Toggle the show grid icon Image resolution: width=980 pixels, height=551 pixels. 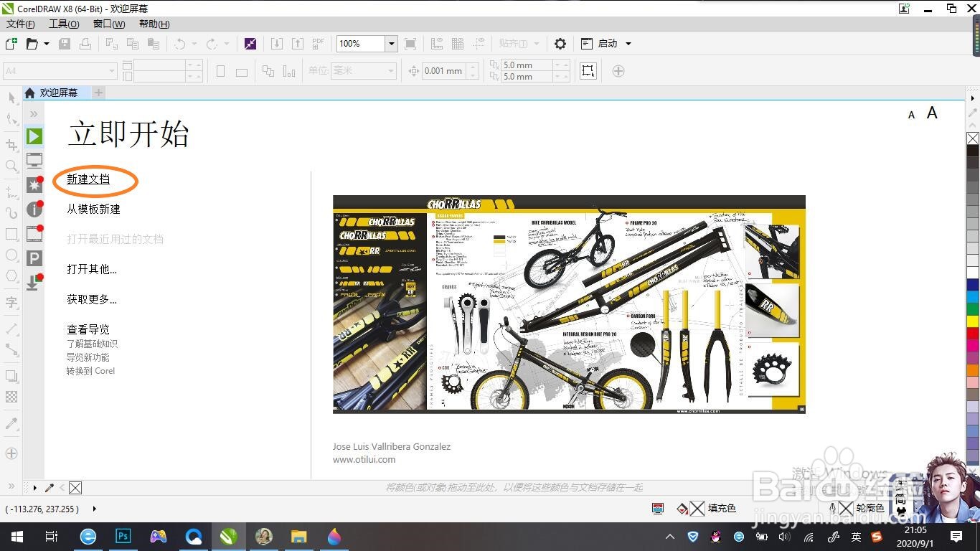coord(458,44)
